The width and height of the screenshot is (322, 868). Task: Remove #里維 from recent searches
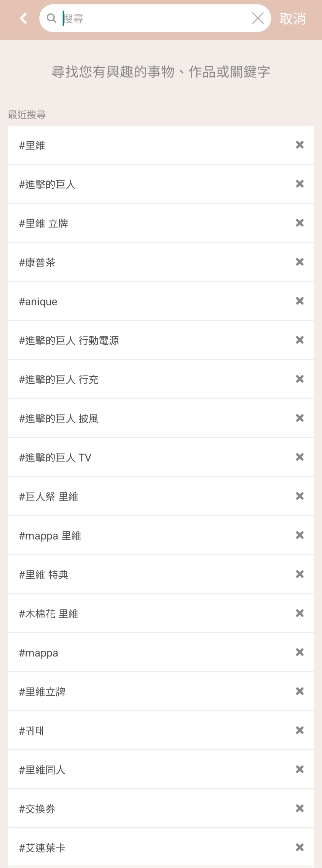pyautogui.click(x=299, y=145)
